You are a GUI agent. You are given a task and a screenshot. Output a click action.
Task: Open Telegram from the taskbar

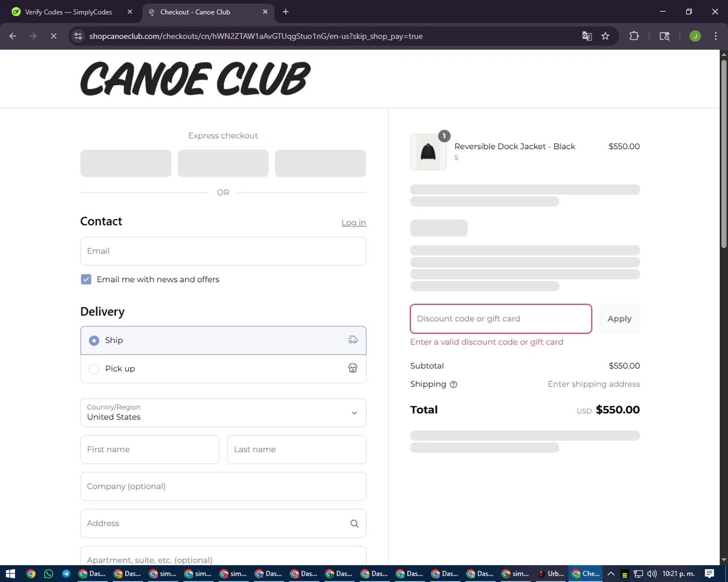pos(66,574)
